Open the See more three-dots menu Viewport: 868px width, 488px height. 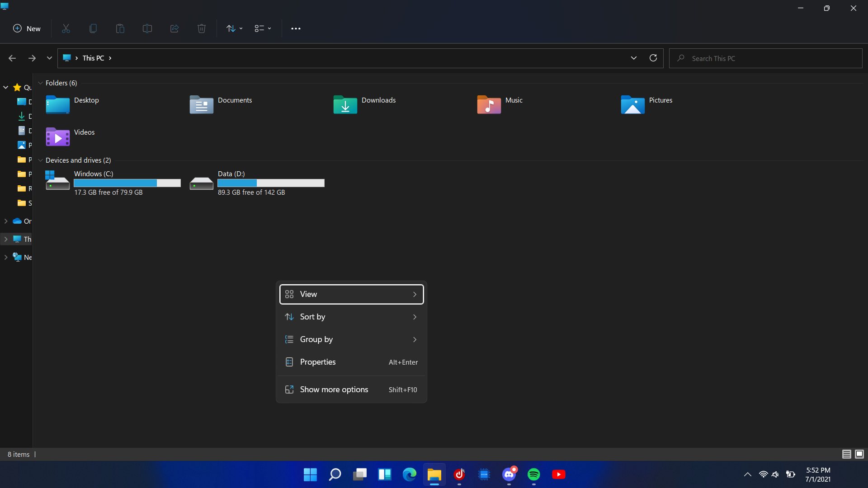[x=296, y=28]
